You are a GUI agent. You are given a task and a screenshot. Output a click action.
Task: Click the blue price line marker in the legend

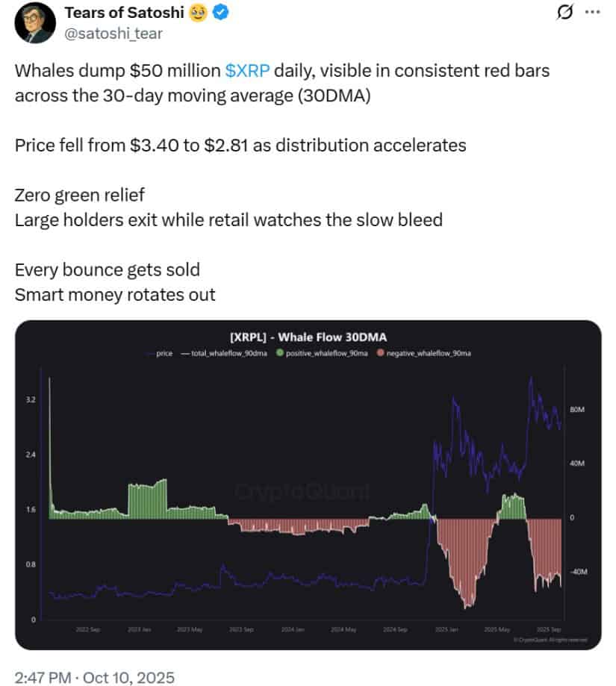click(x=147, y=352)
